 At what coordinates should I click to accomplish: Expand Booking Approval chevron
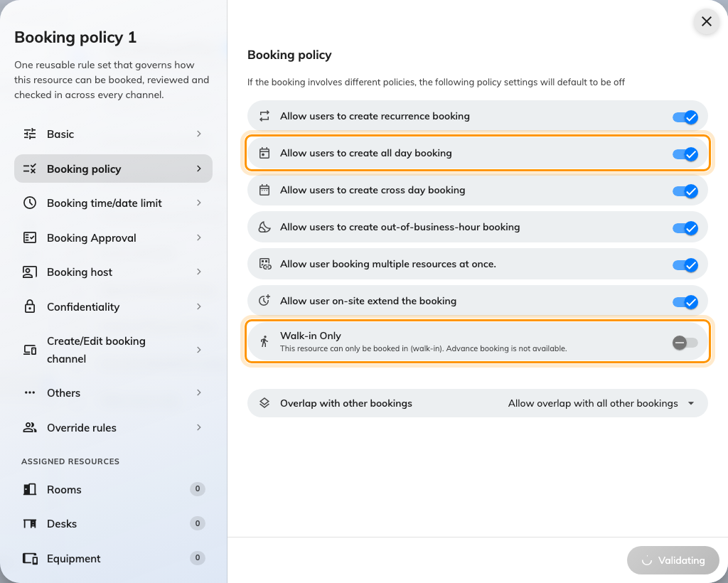pos(199,237)
